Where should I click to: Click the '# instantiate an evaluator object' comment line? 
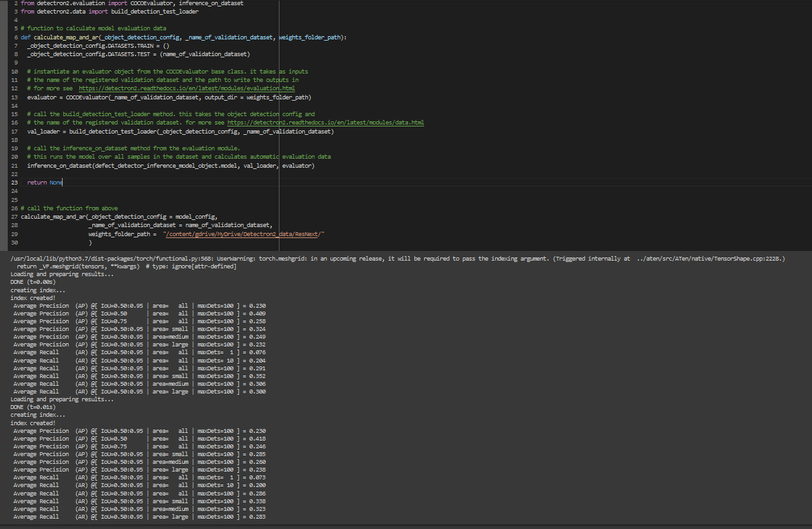pos(167,72)
